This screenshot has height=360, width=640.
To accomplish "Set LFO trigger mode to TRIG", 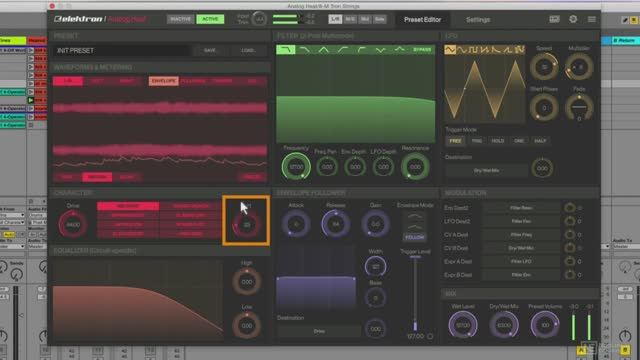I will pos(476,141).
